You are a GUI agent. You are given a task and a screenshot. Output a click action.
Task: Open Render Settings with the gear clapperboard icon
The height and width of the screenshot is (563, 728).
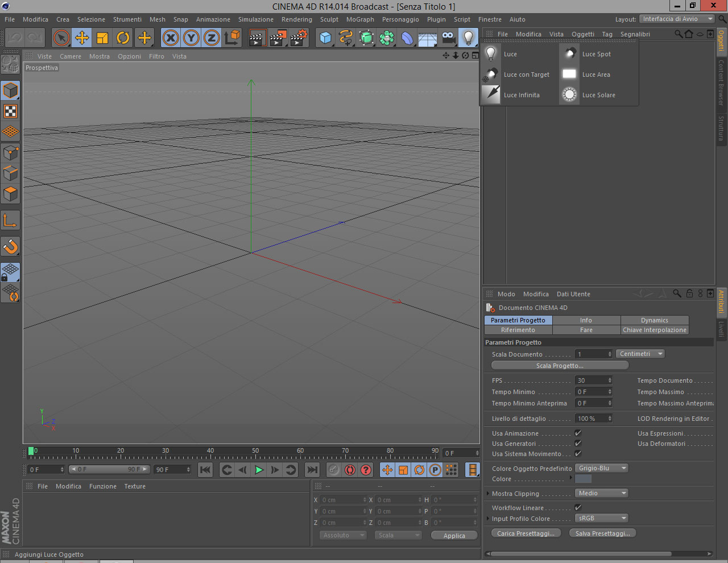coord(299,38)
